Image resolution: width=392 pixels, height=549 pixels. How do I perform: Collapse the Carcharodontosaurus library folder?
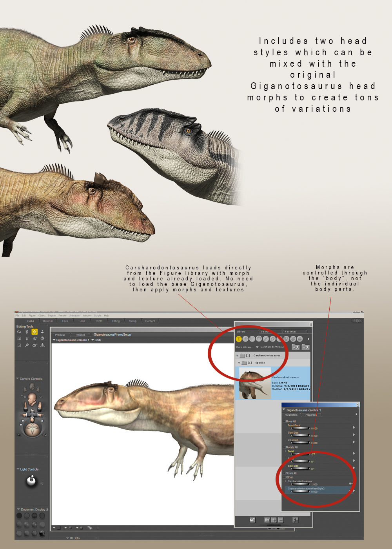click(x=237, y=356)
